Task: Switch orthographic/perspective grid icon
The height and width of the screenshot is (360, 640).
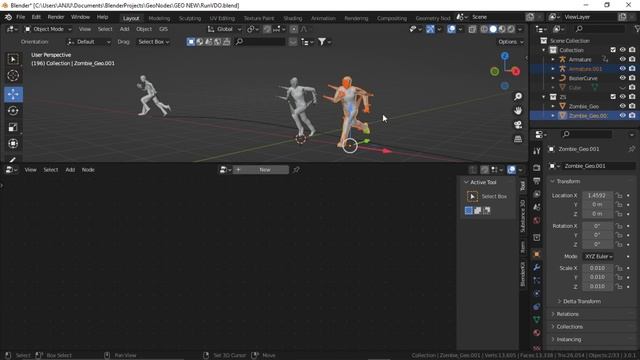Action: [x=518, y=139]
